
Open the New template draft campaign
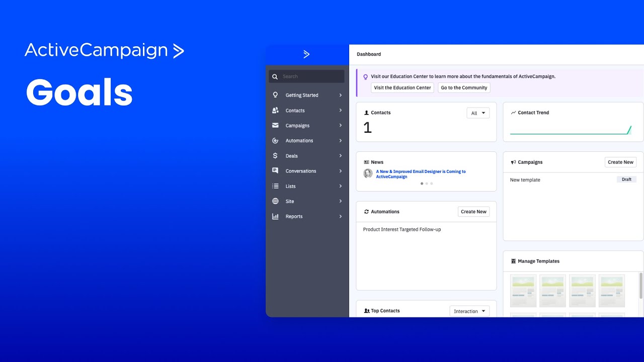click(525, 180)
